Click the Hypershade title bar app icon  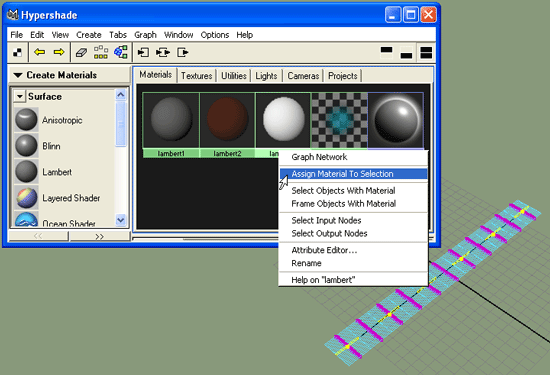(x=13, y=15)
